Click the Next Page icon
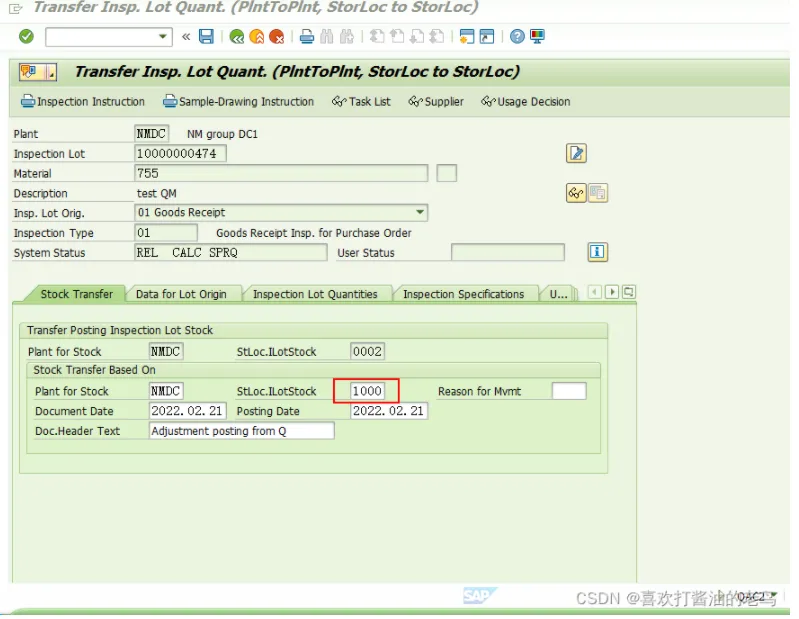799x619 pixels. [417, 37]
